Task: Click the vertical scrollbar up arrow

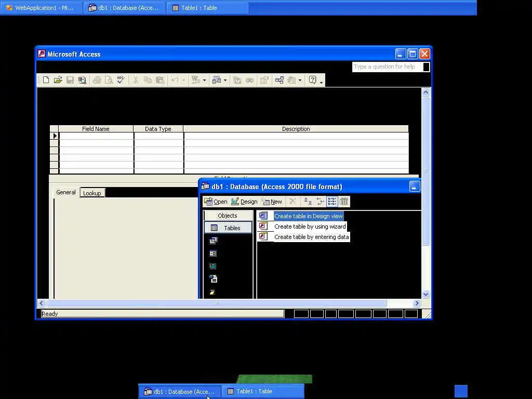Action: (426, 92)
